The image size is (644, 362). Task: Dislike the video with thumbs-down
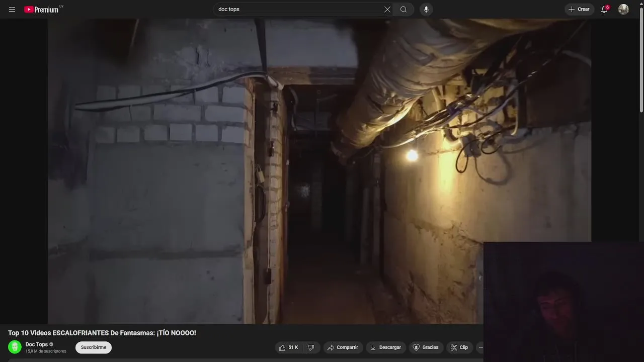(311, 347)
